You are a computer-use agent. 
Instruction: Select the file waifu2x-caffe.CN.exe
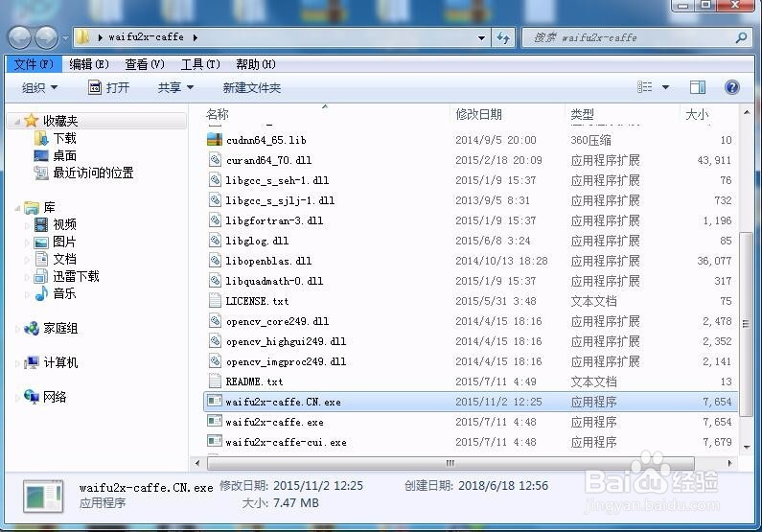(470, 402)
